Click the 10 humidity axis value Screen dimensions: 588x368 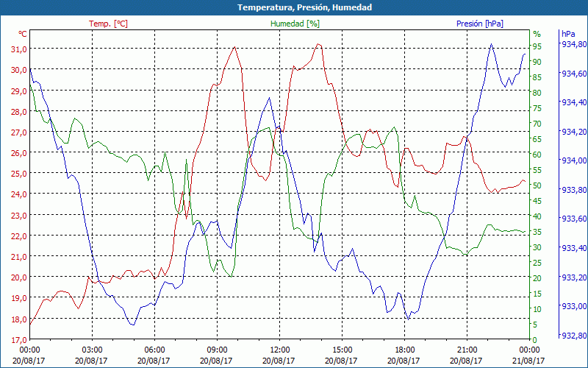coord(537,309)
